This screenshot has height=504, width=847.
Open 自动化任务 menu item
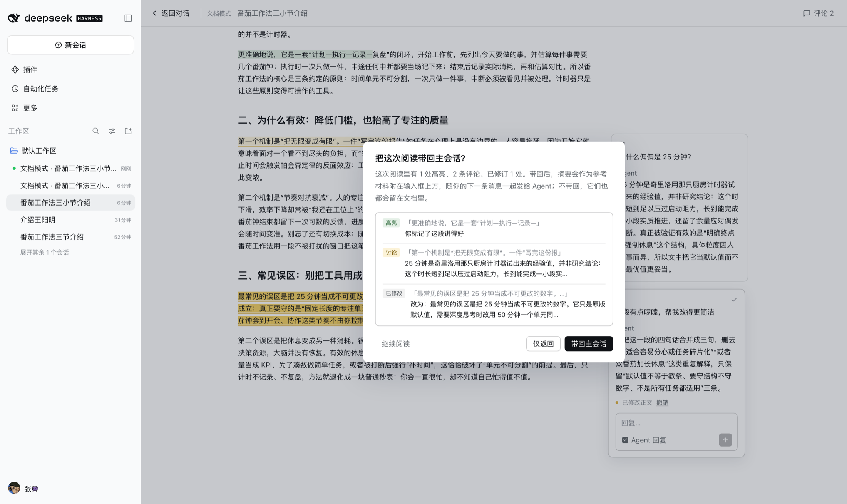(x=70, y=89)
